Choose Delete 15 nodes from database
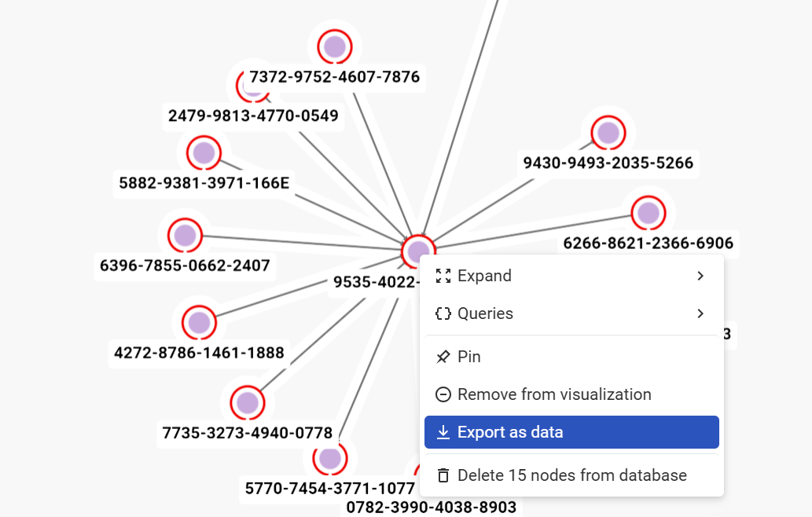The height and width of the screenshot is (517, 812). coord(571,475)
